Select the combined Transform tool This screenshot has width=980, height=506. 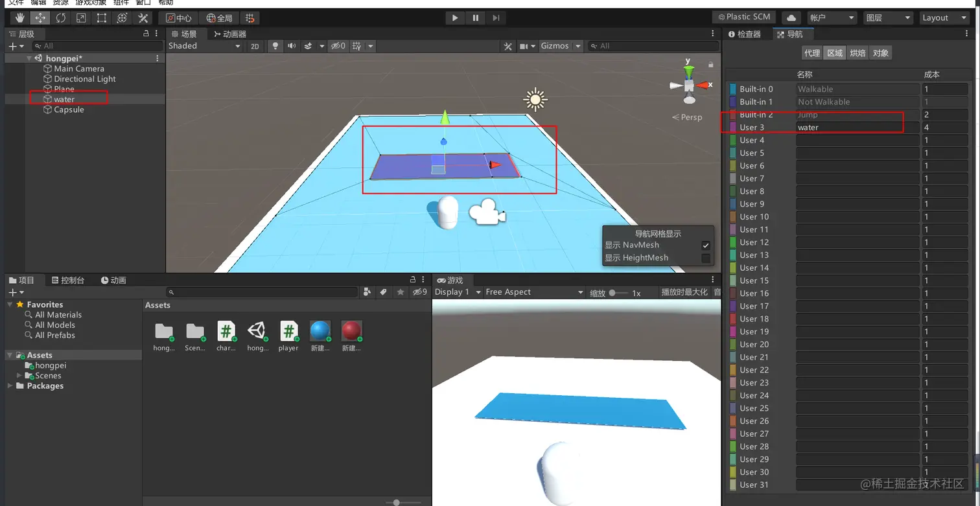point(122,18)
